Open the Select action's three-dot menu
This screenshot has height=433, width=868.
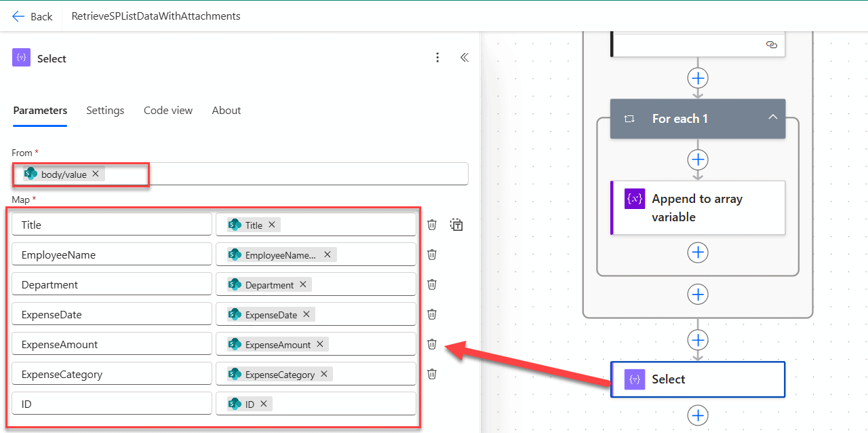click(x=437, y=58)
